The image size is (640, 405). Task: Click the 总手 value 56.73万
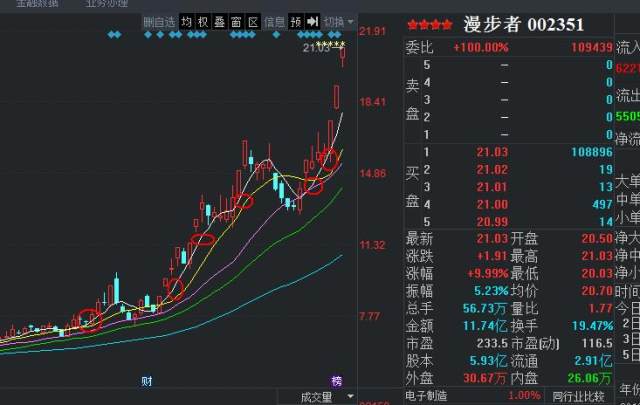[x=485, y=308]
